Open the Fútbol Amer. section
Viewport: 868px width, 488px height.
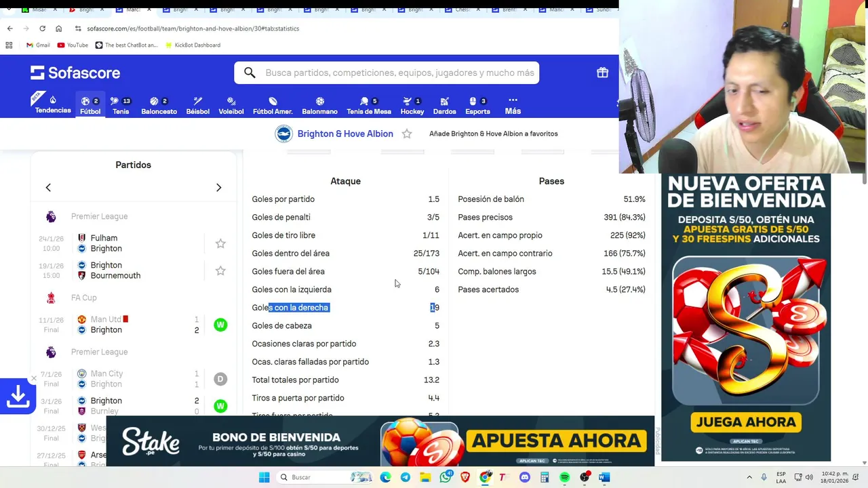coord(273,105)
